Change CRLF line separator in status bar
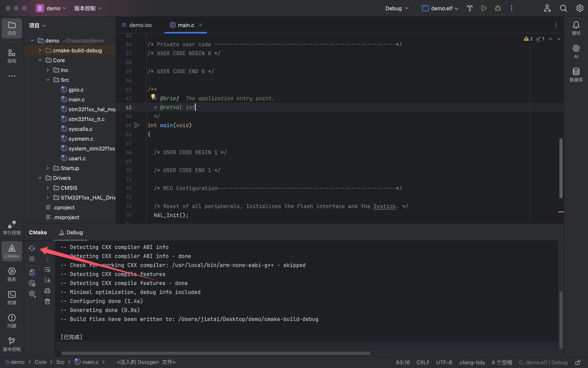 (423, 362)
